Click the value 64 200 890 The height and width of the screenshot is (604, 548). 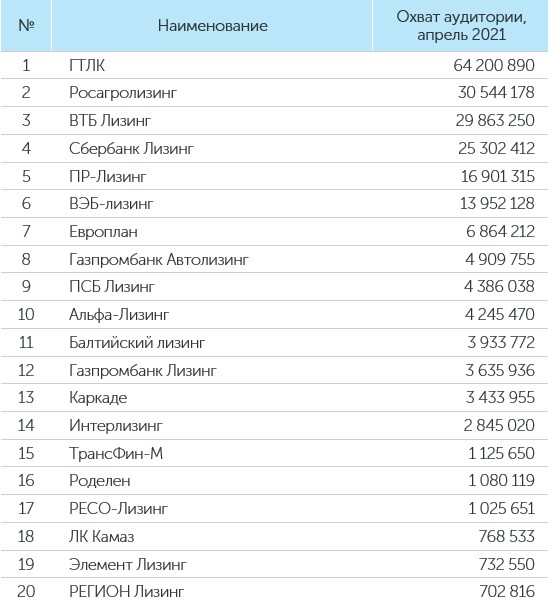tap(494, 65)
